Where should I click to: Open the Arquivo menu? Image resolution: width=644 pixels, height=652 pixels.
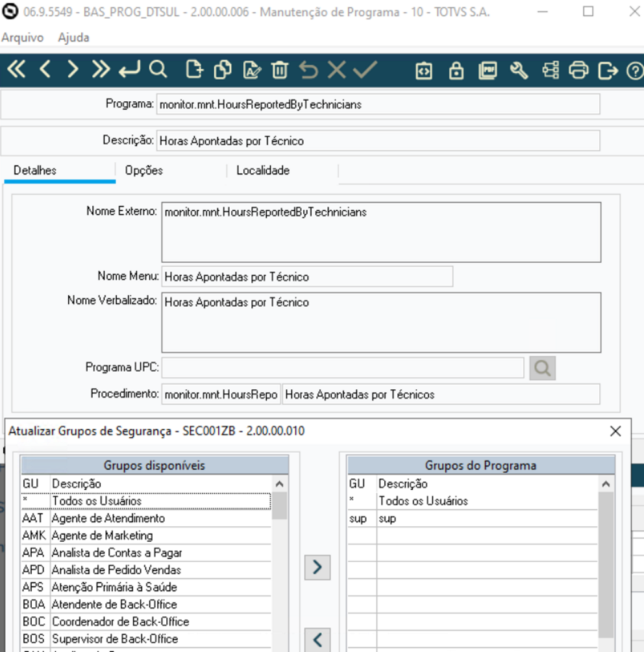[x=22, y=38]
